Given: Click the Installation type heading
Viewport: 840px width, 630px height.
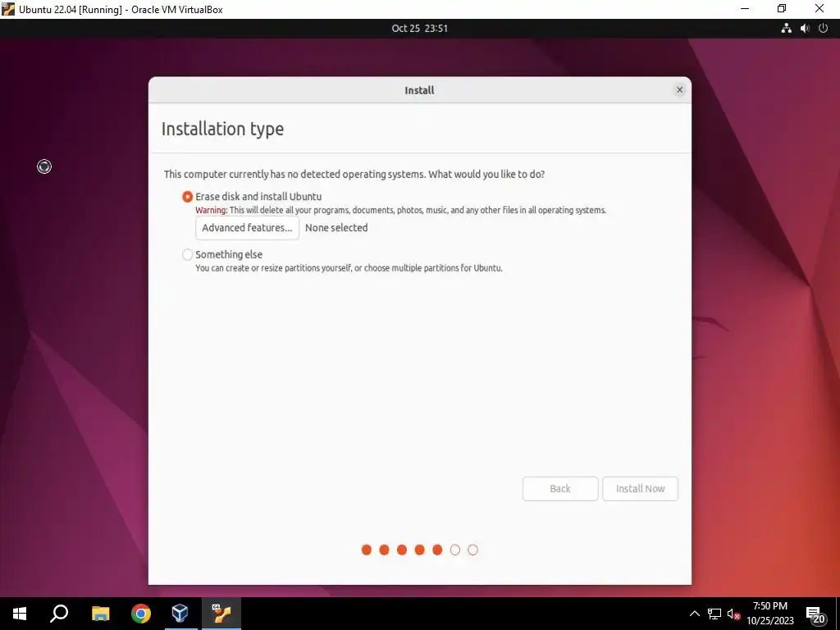Looking at the screenshot, I should pos(222,129).
